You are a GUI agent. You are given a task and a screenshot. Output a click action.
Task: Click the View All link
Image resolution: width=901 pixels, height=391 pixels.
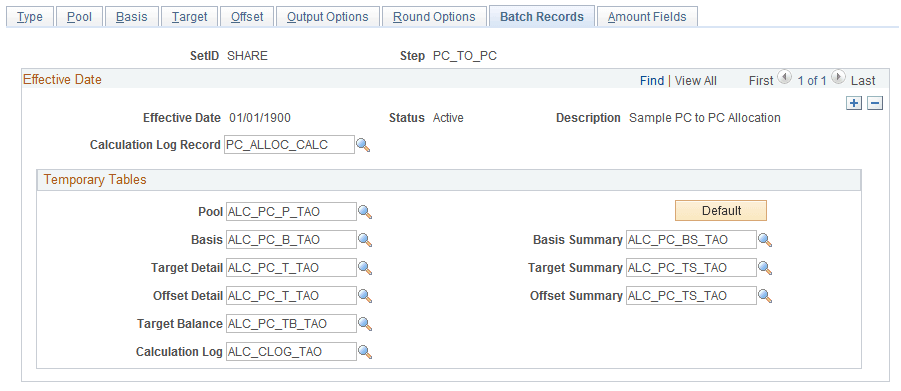click(x=695, y=80)
